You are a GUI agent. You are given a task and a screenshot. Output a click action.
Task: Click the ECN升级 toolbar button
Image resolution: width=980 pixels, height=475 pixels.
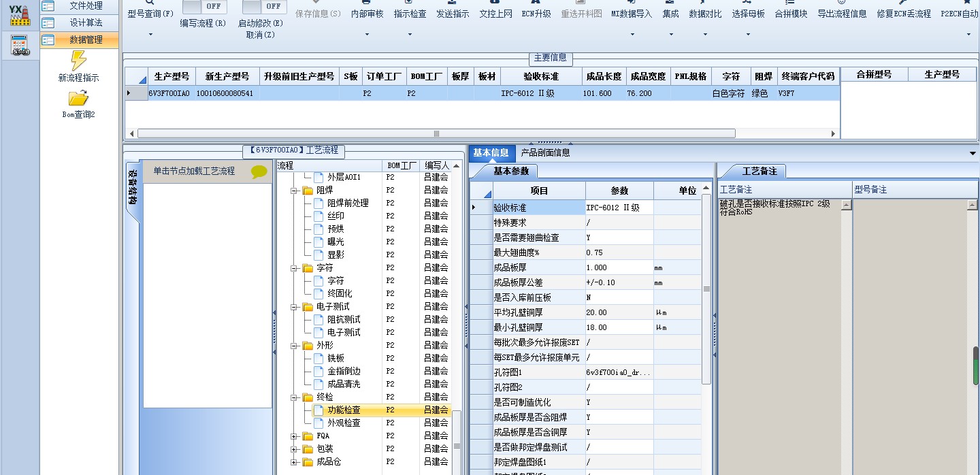(x=536, y=14)
